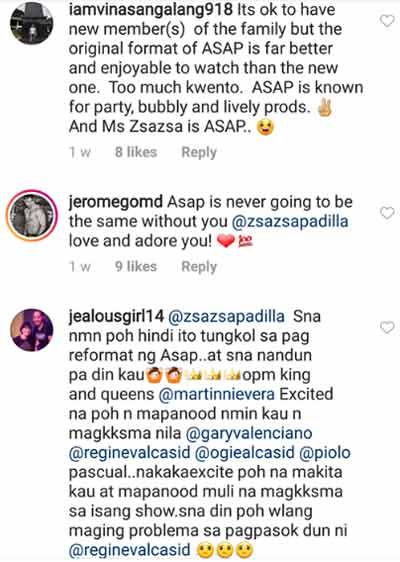The image size is (400, 562).
Task: Open the iamvinasangalang918 username
Action: [151, 10]
